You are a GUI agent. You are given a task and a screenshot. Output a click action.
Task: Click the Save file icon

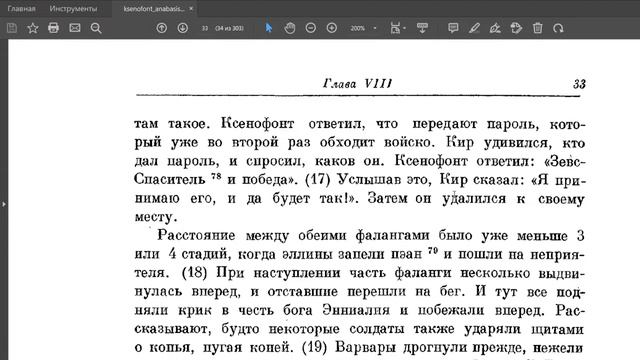[12, 28]
